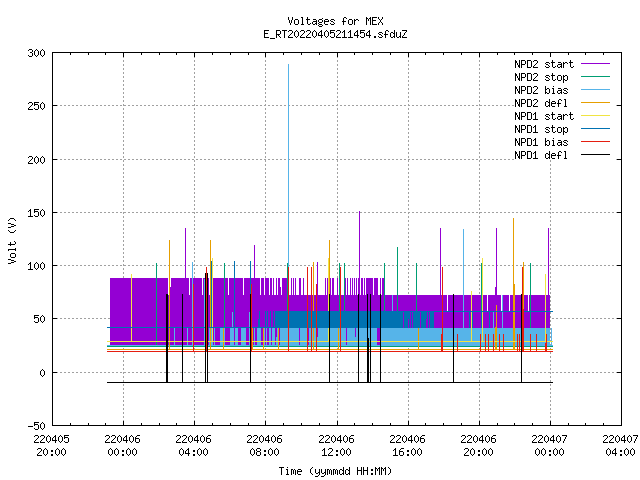Click the 150 y-axis tick value
This screenshot has width=640, height=480.
click(36, 213)
